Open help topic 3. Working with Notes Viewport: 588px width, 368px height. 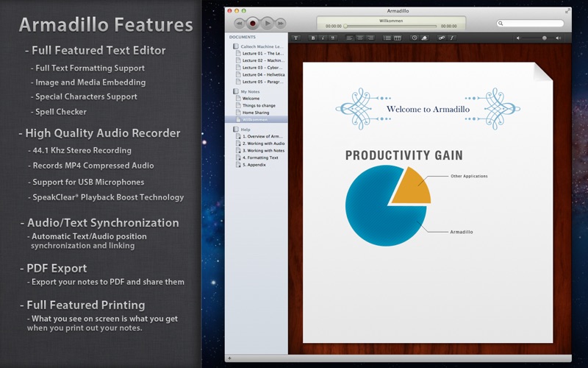point(260,151)
